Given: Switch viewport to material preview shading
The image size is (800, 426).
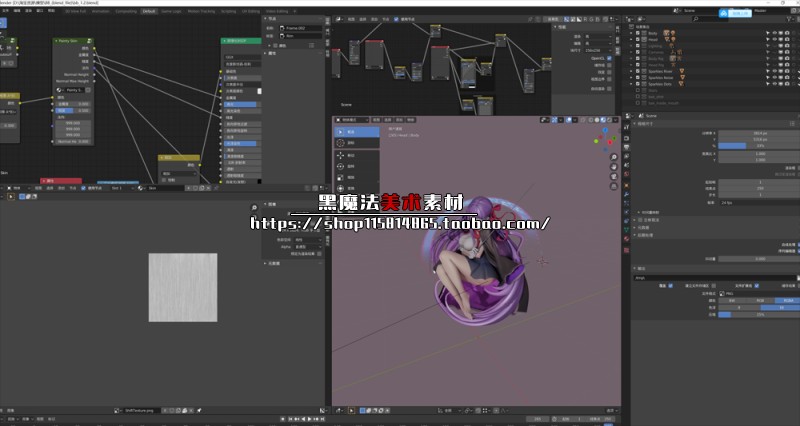Looking at the screenshot, I should pyautogui.click(x=603, y=120).
